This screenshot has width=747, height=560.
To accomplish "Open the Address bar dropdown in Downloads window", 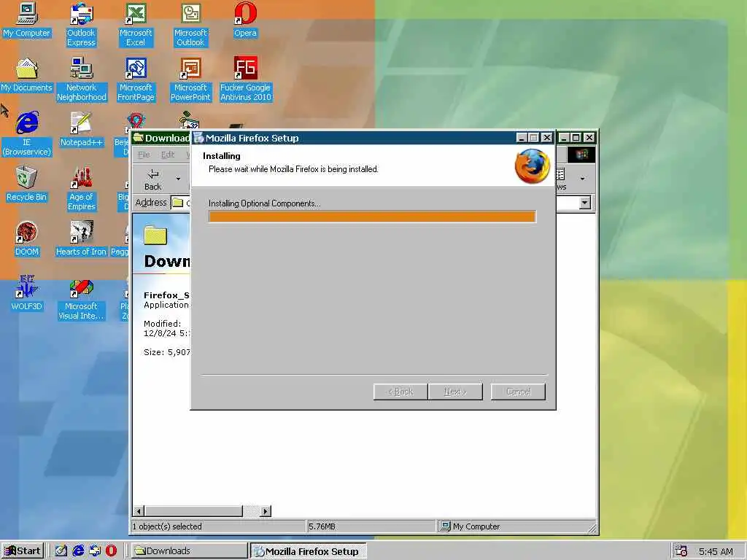I will point(585,203).
